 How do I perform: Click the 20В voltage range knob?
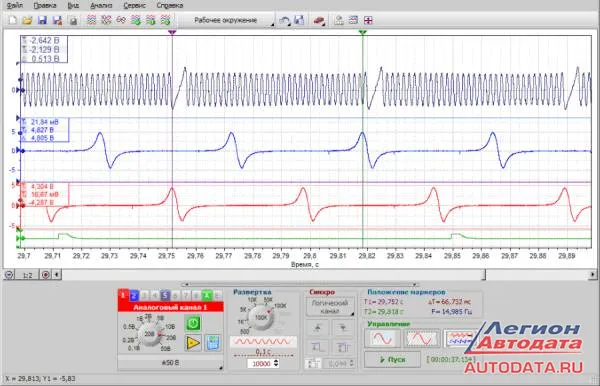(149, 334)
